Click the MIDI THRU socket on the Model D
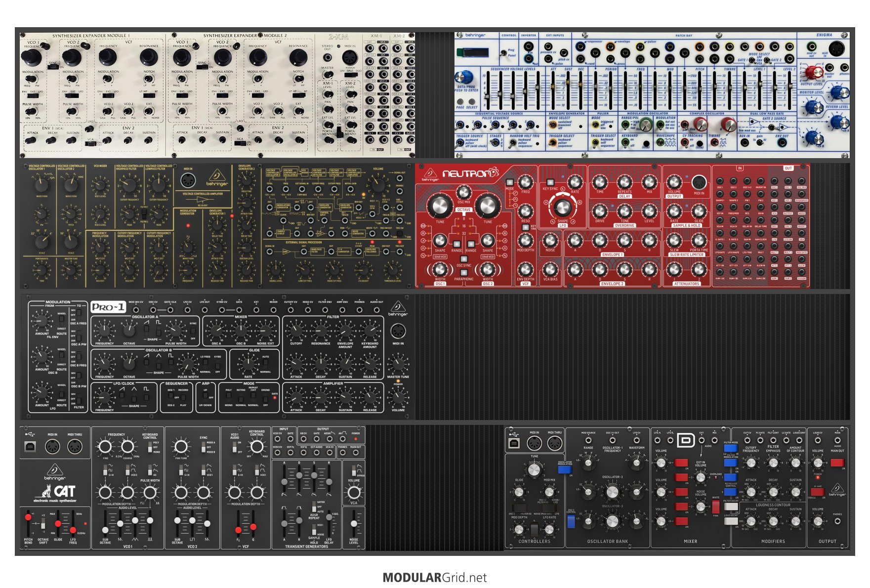 pyautogui.click(x=554, y=444)
